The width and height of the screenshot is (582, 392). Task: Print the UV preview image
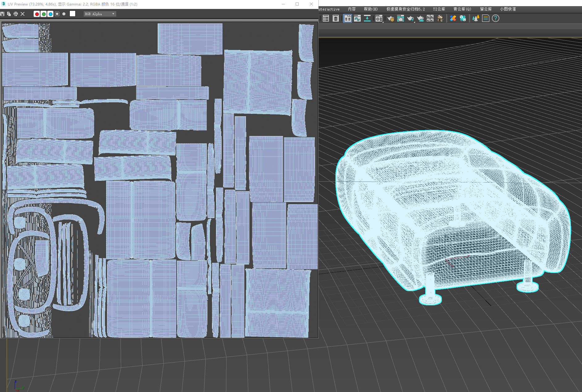pyautogui.click(x=16, y=14)
